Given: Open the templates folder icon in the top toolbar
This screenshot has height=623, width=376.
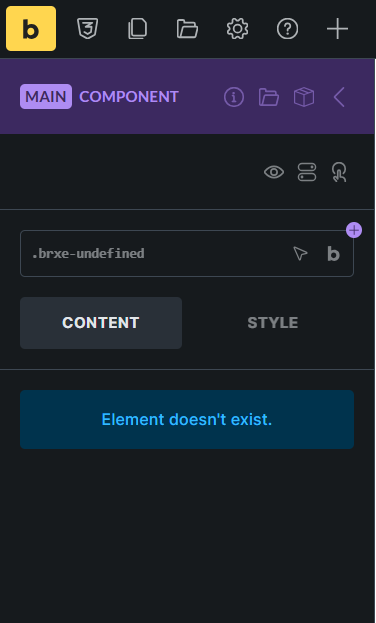Looking at the screenshot, I should [x=187, y=29].
